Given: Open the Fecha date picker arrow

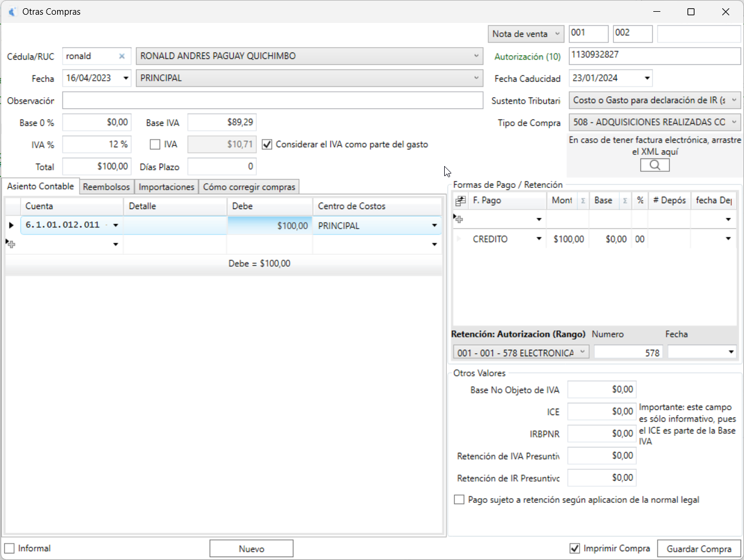Looking at the screenshot, I should 125,78.
